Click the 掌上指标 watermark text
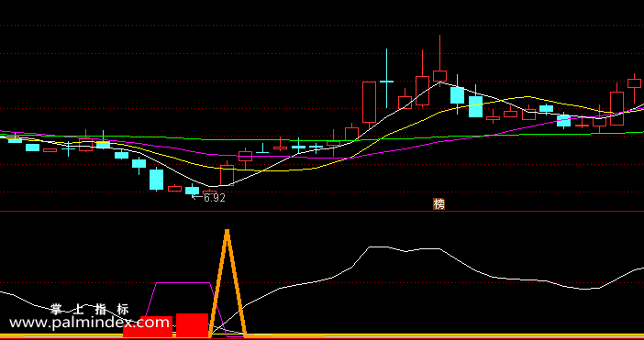Viewport: 644px width, 340px height. pos(90,309)
